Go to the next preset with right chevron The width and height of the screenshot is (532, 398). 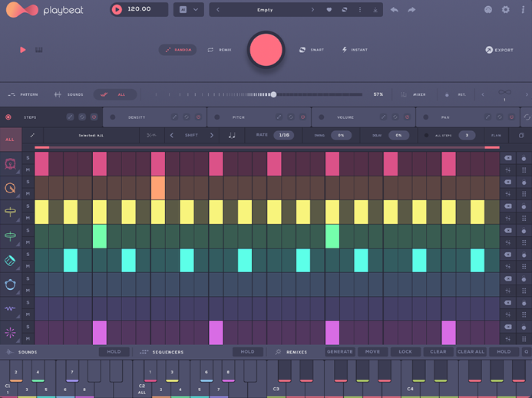tap(312, 10)
